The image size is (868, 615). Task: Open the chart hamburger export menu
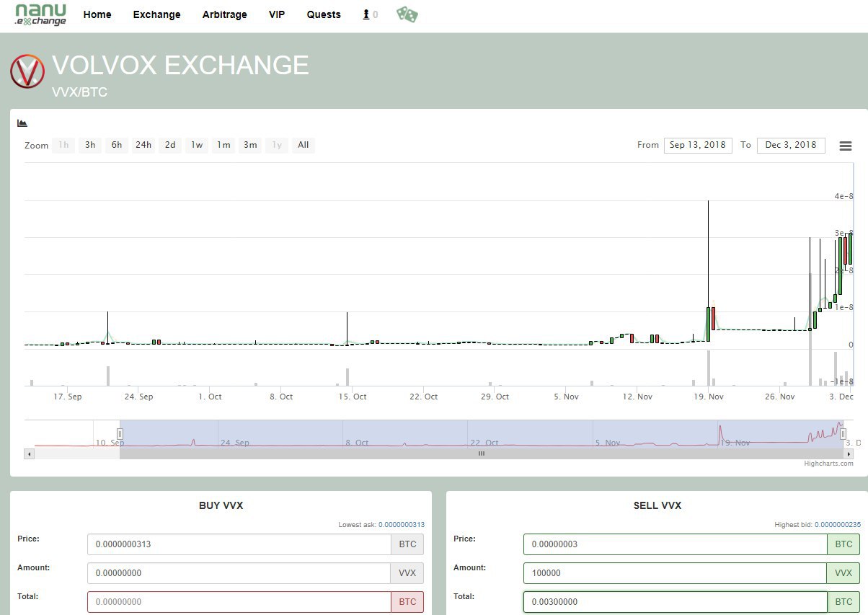[x=846, y=146]
